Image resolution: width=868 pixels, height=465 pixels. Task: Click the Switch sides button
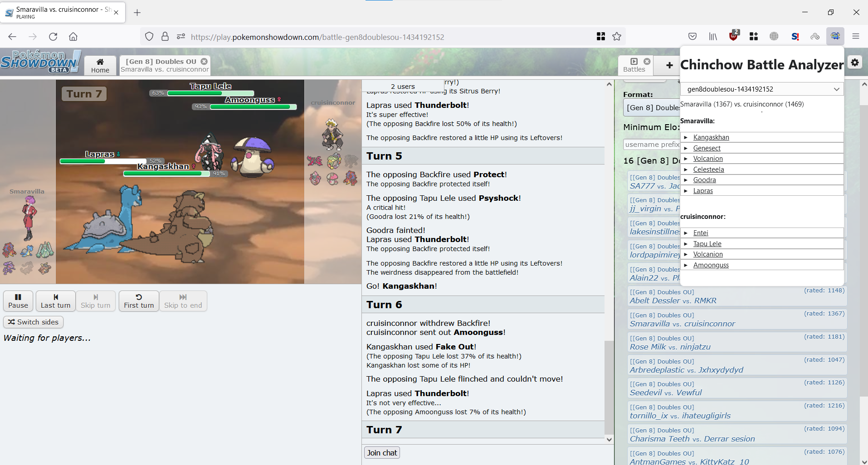[34, 322]
